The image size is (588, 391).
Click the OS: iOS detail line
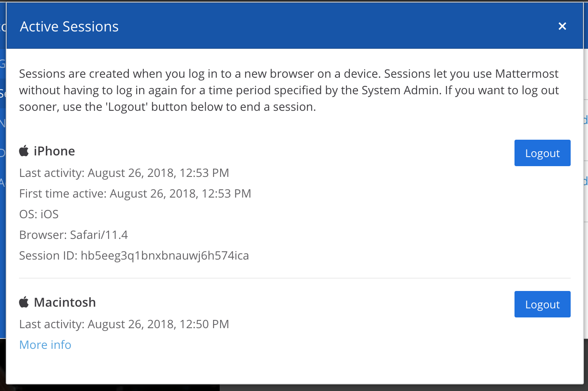click(x=38, y=214)
